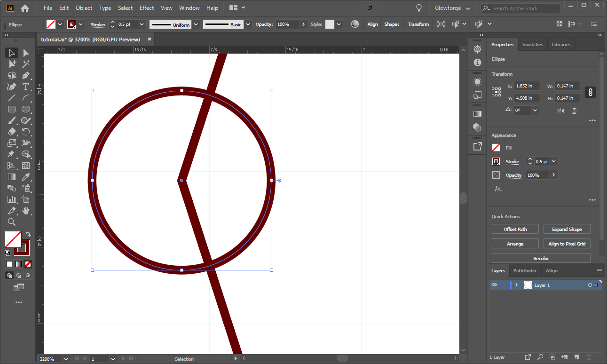Select the Selection tool arrow
The image size is (607, 364).
[12, 53]
